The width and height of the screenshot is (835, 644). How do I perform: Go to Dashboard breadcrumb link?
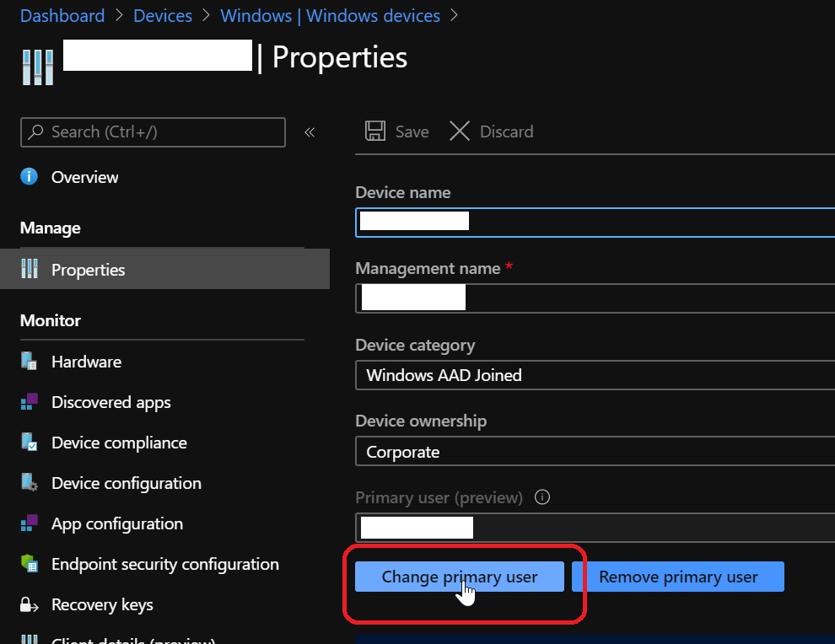62,16
